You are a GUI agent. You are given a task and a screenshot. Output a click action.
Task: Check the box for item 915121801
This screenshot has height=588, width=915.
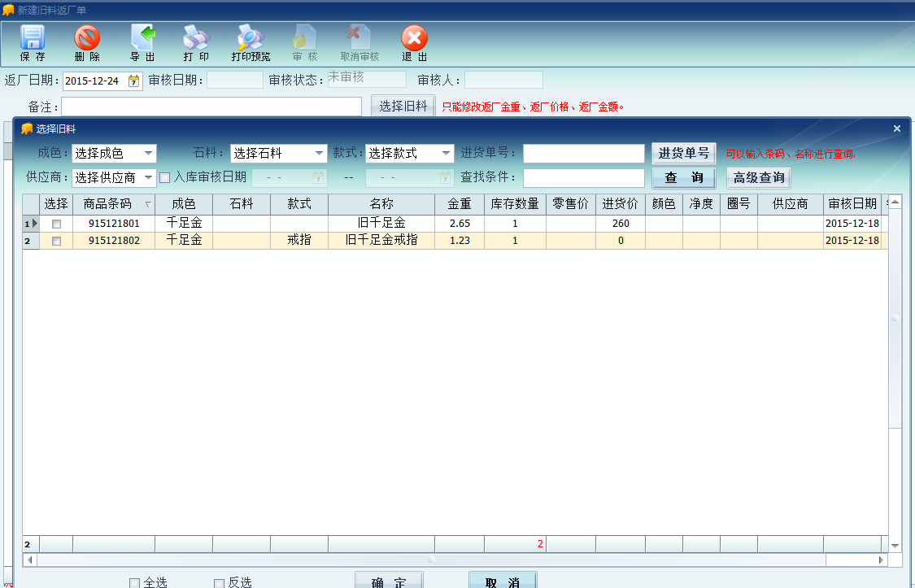[56, 224]
